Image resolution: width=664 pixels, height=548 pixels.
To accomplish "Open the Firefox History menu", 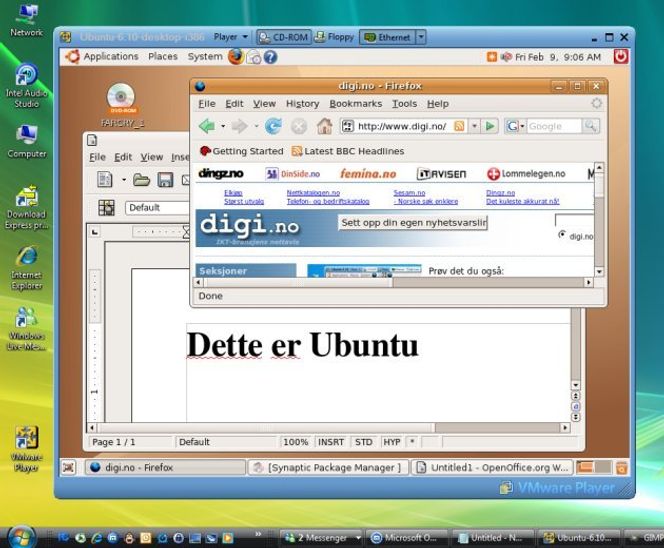I will [302, 104].
